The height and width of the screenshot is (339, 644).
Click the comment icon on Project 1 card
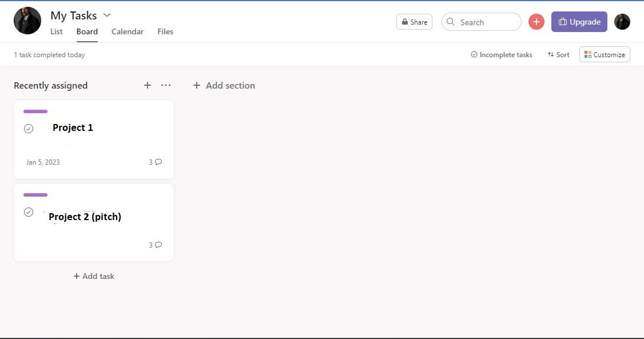click(158, 162)
